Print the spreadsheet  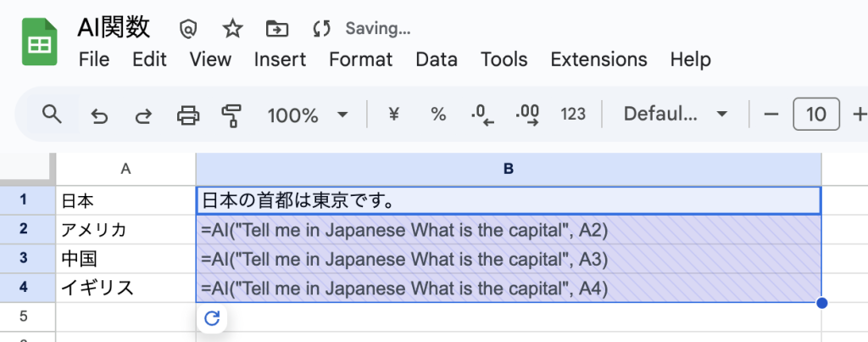pos(187,115)
